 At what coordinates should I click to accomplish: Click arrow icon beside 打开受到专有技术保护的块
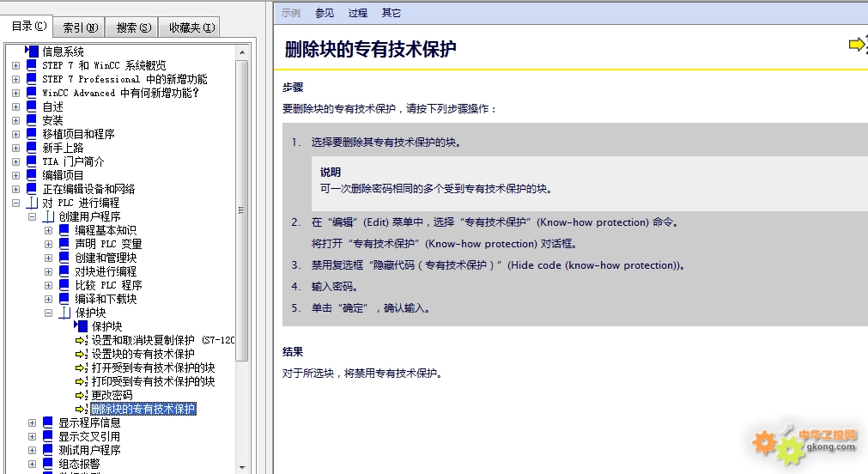pos(82,368)
